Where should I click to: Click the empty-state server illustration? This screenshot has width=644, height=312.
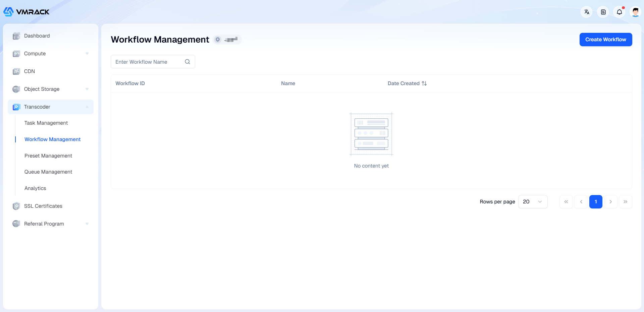[x=371, y=134]
